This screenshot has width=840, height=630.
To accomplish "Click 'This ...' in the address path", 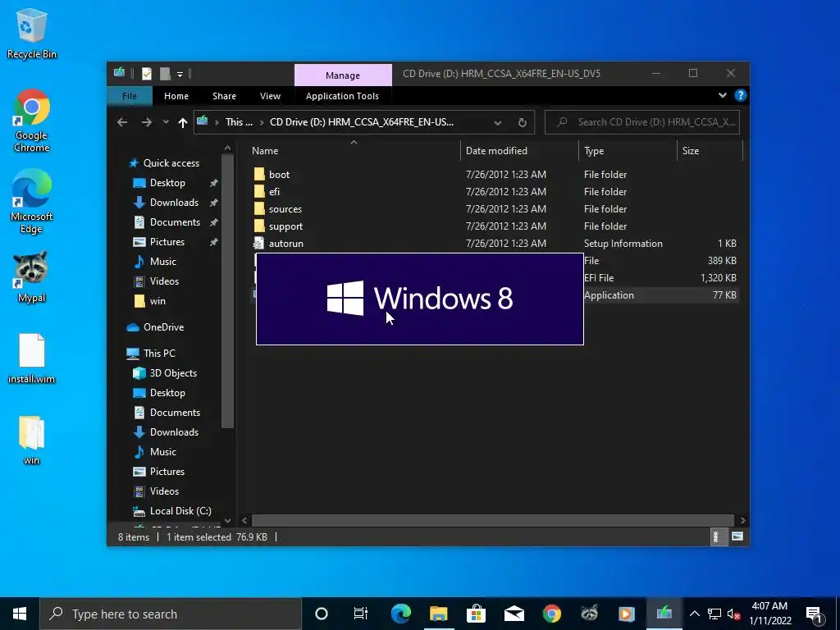I will coord(239,122).
